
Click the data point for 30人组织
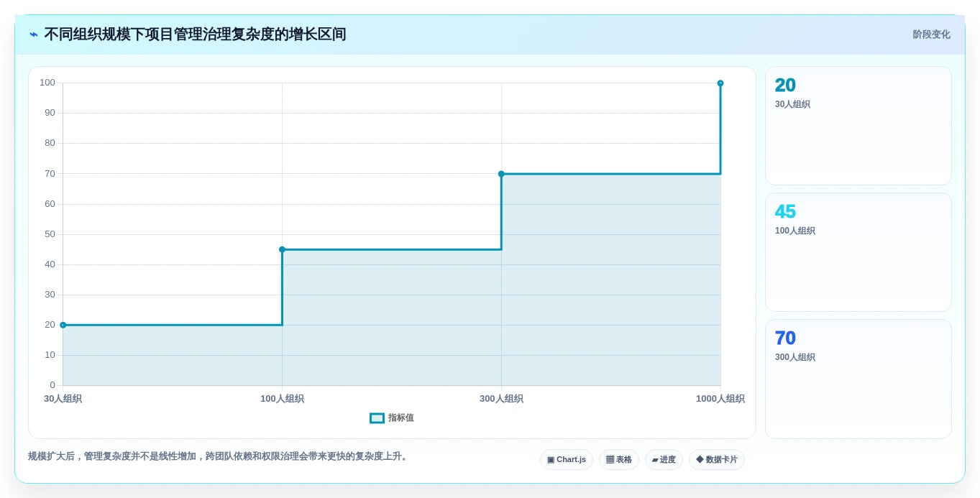point(63,325)
